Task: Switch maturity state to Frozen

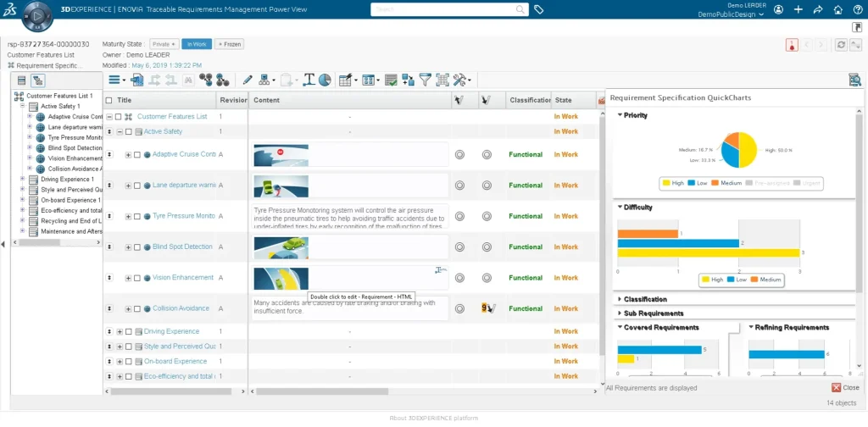Action: coord(230,44)
